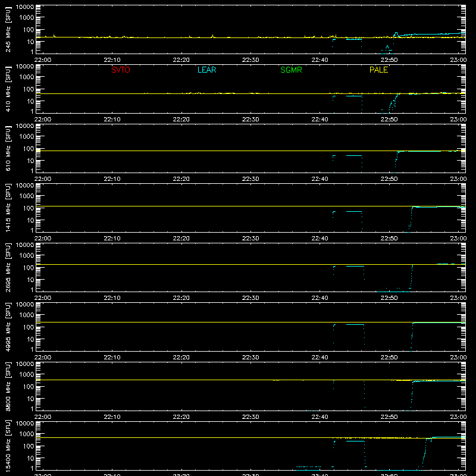Screen dimensions: 476x476
Task: Click the 22:30 tick label below the 1415 MHz plot
Action: click(250, 239)
